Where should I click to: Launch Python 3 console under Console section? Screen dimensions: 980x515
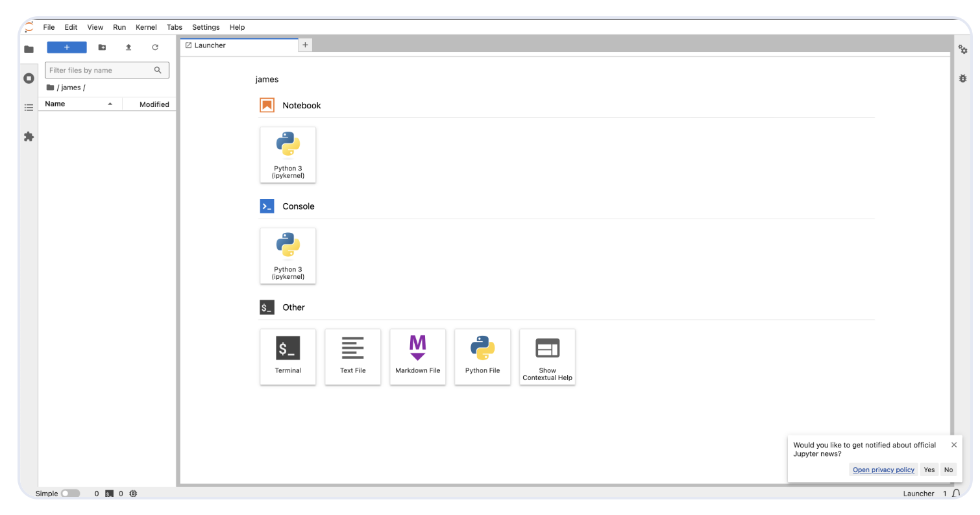coord(288,256)
